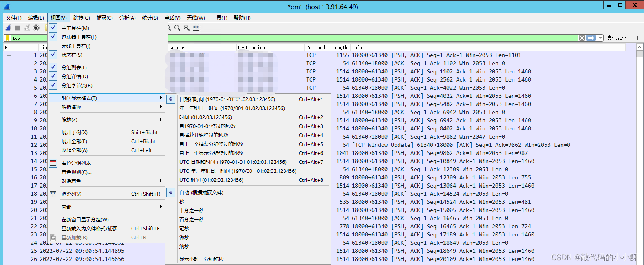
Task: Open the 文件(F) menu
Action: tap(13, 18)
